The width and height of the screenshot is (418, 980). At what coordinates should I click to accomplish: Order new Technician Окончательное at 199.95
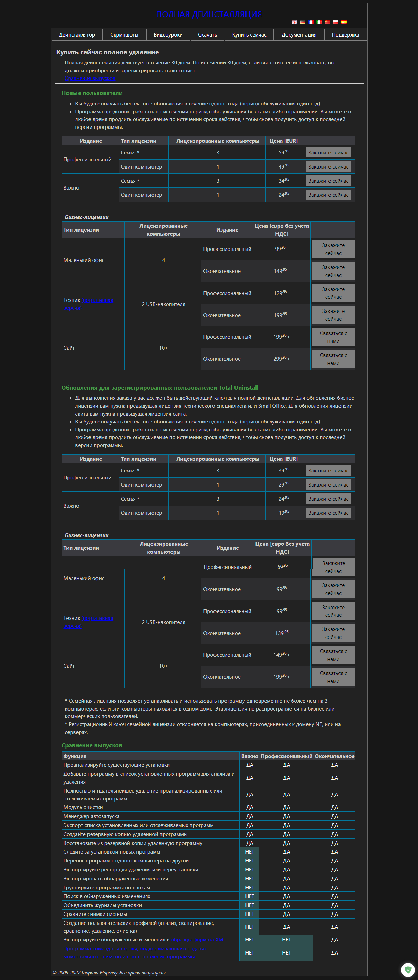point(333,315)
